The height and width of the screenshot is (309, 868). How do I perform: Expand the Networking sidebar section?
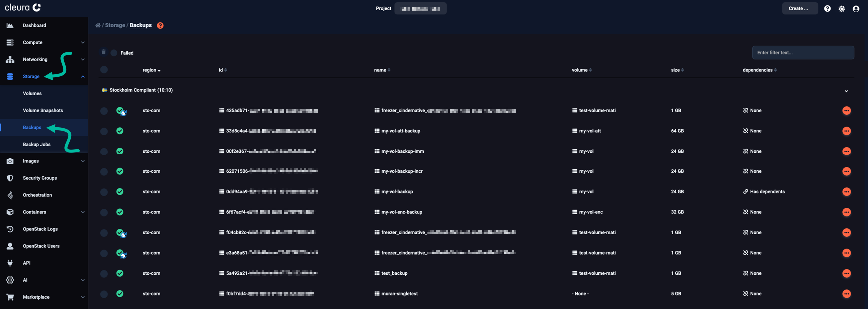tap(83, 60)
